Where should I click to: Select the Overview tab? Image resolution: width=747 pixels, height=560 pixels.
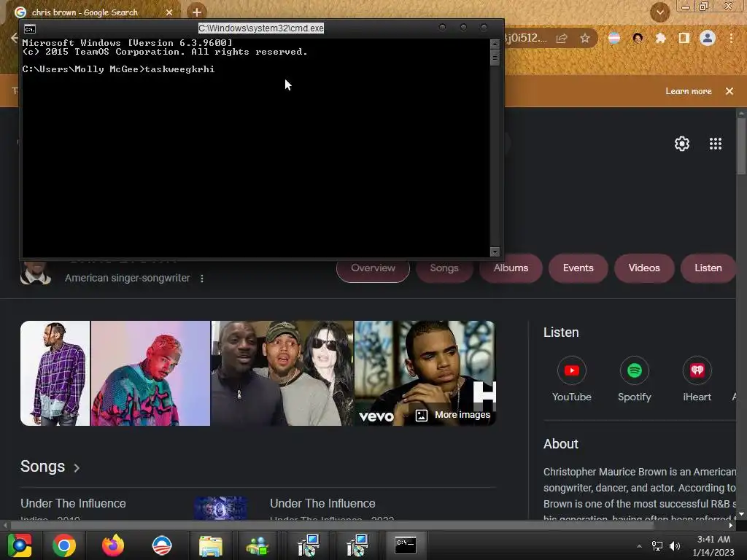[x=373, y=268]
